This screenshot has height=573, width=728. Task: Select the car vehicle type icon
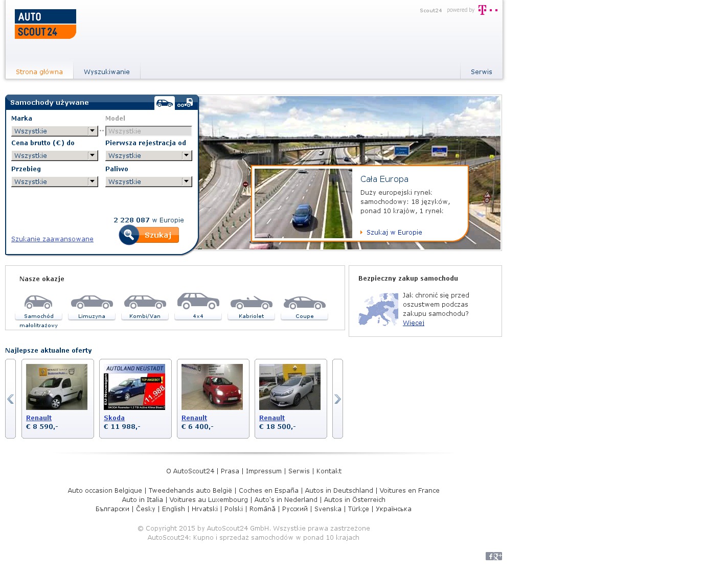tap(165, 103)
